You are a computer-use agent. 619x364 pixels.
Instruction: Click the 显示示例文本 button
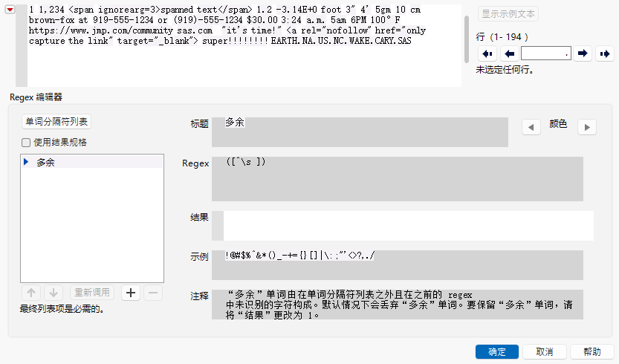click(x=508, y=14)
